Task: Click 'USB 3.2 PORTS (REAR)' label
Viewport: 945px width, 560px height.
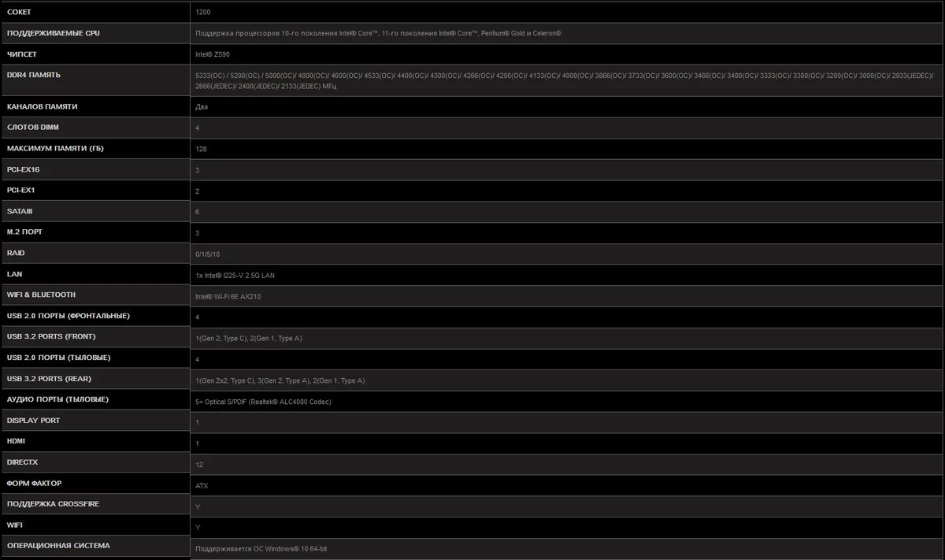Action: 50,378
